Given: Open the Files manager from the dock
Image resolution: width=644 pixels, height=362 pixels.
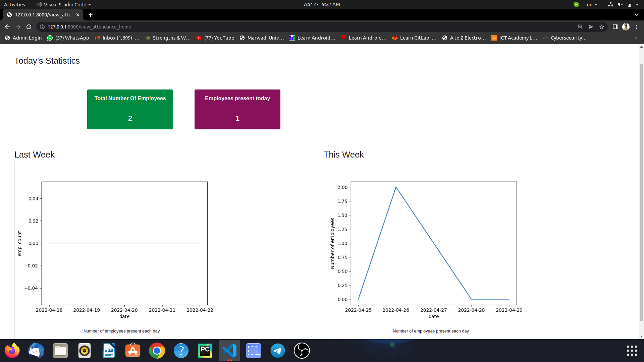Looking at the screenshot, I should pos(60,351).
